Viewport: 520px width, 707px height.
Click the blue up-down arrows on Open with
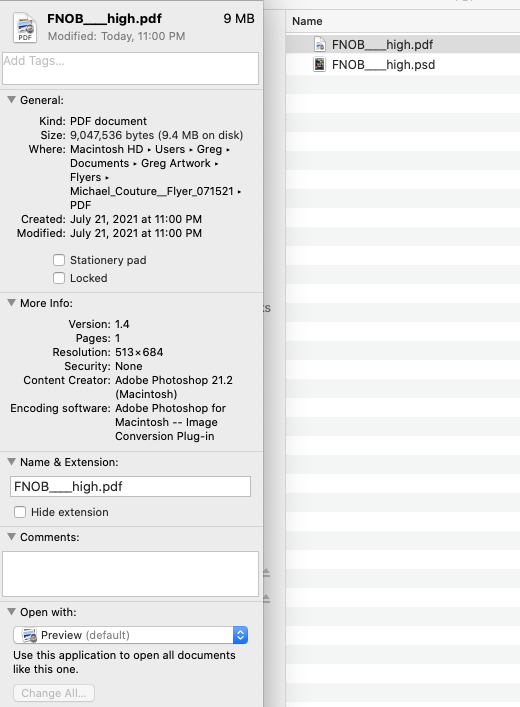point(240,635)
